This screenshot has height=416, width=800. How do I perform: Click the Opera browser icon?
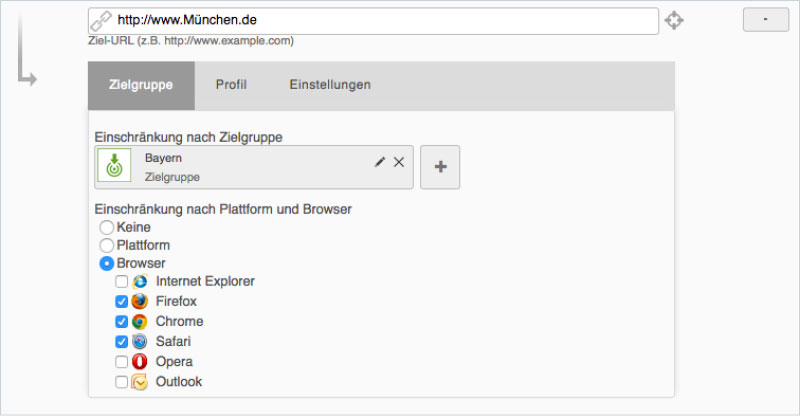point(139,361)
